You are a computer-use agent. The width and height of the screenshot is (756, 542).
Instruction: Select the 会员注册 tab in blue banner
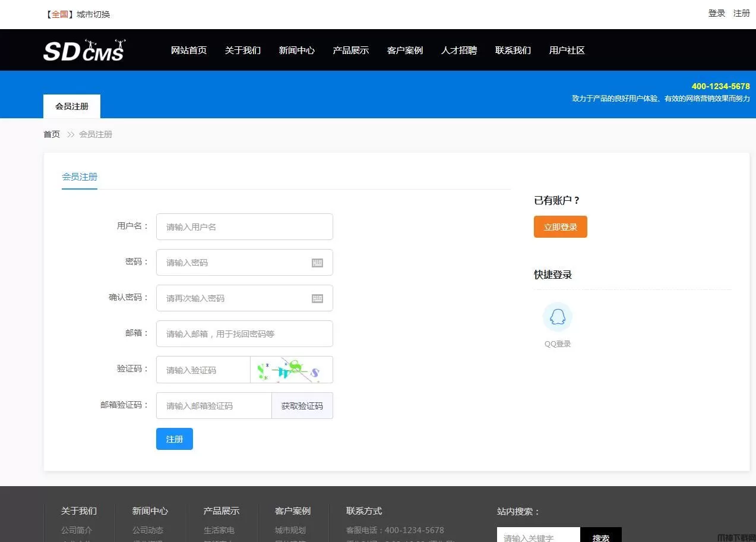click(x=72, y=106)
